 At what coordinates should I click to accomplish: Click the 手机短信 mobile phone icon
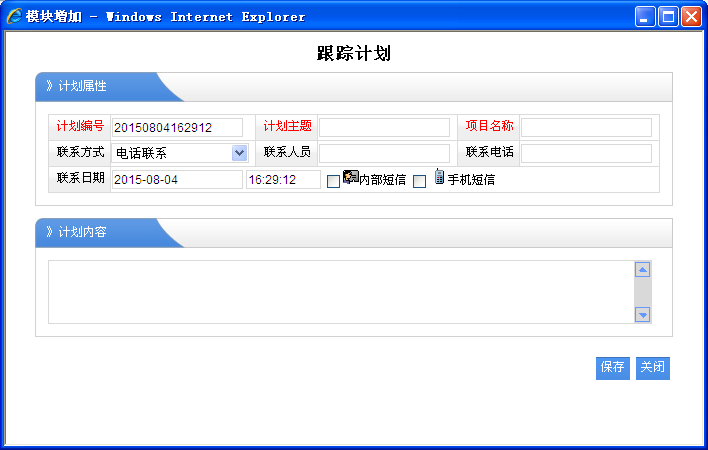click(439, 177)
